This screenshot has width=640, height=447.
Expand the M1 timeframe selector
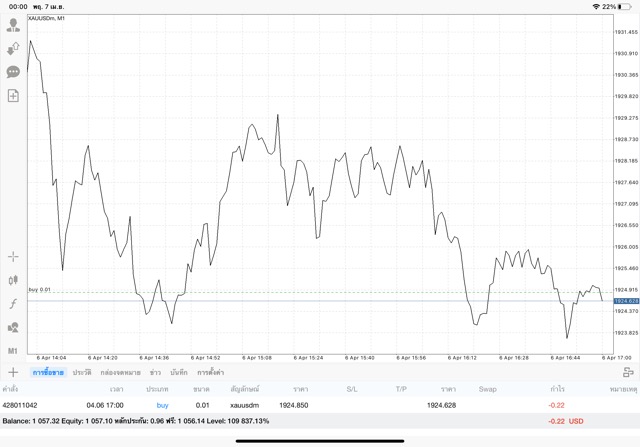pos(13,351)
